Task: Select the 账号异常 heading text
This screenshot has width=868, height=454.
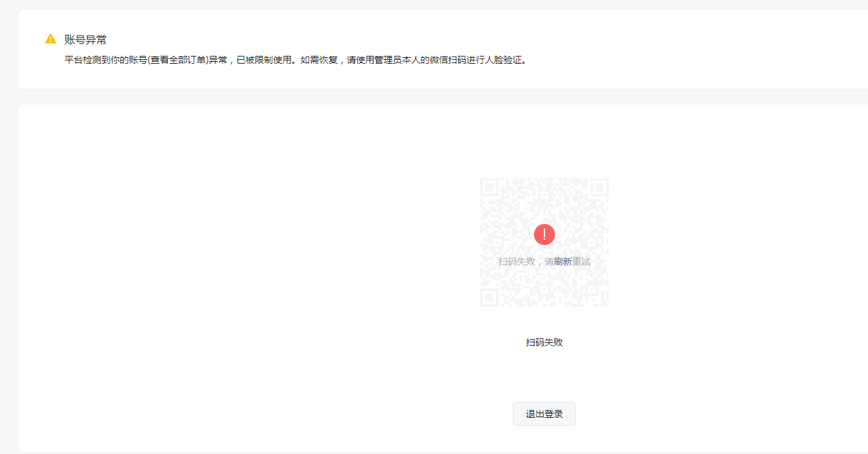Action: tap(85, 39)
